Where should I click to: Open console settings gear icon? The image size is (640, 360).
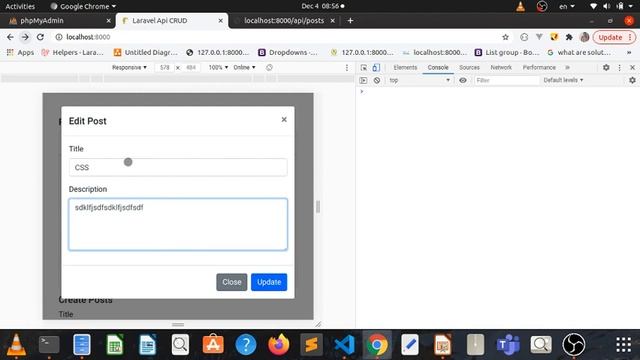tap(632, 80)
